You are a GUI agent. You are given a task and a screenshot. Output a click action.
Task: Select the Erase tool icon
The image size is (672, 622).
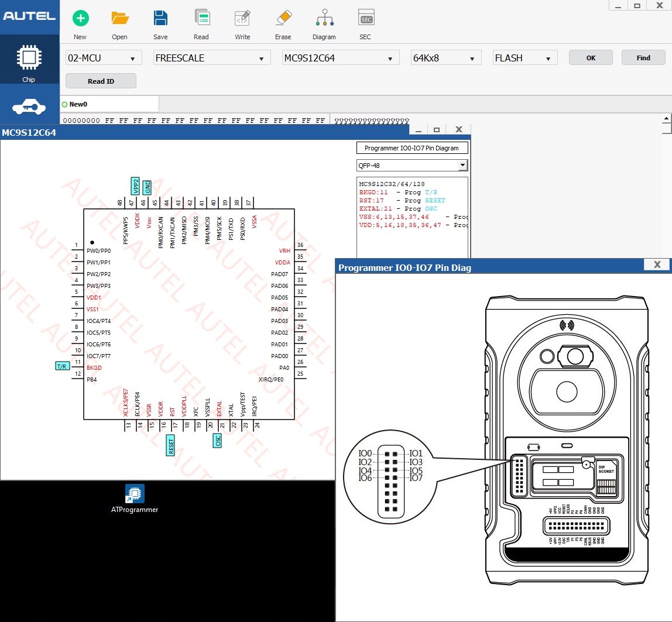click(283, 19)
